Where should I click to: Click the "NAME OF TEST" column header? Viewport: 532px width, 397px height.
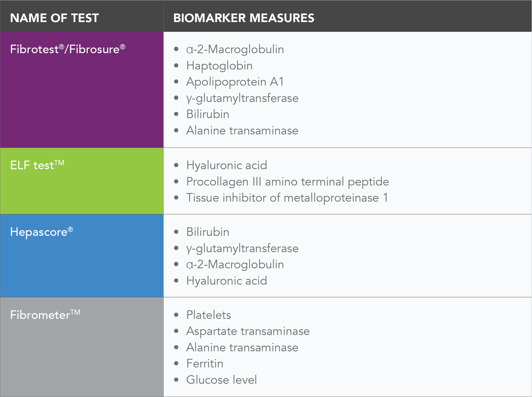click(54, 18)
